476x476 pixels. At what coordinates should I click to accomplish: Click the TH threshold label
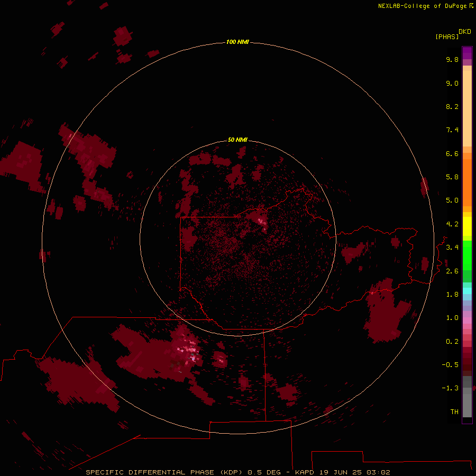[x=454, y=412]
